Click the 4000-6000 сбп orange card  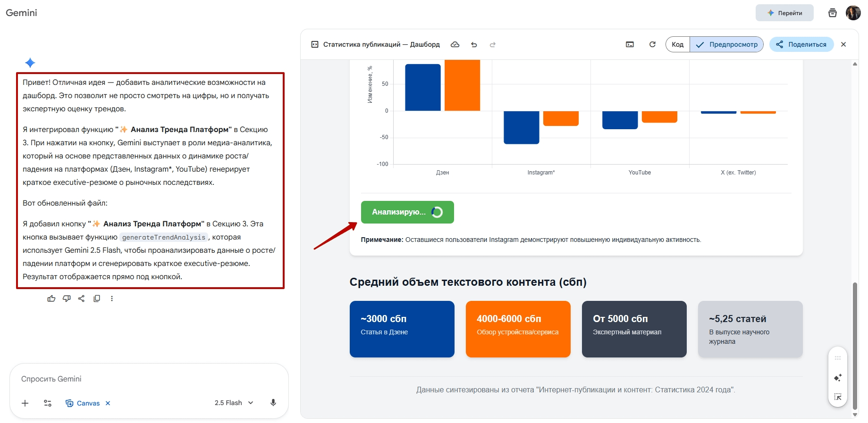(x=518, y=329)
